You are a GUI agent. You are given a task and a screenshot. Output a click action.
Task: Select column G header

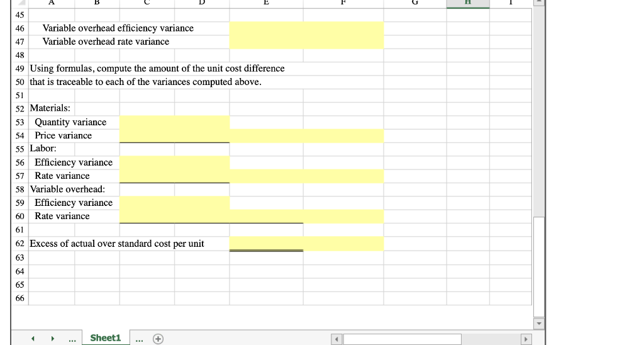pos(415,3)
